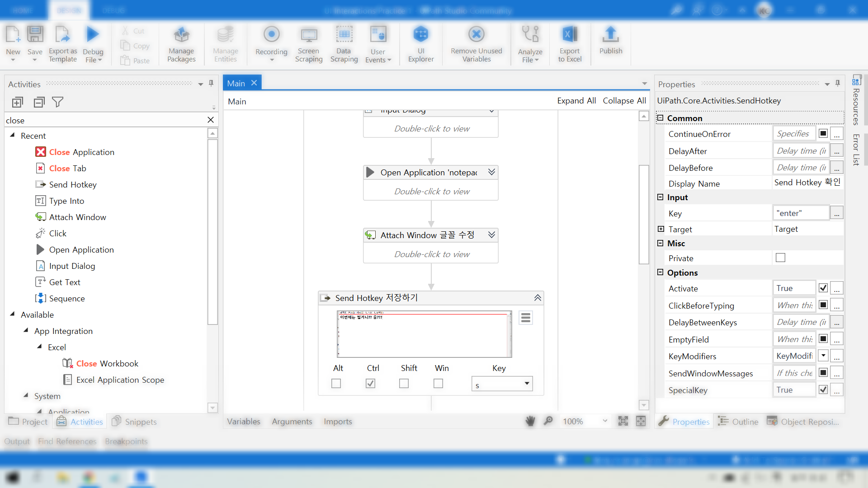
Task: Publish the project
Action: coord(611,41)
